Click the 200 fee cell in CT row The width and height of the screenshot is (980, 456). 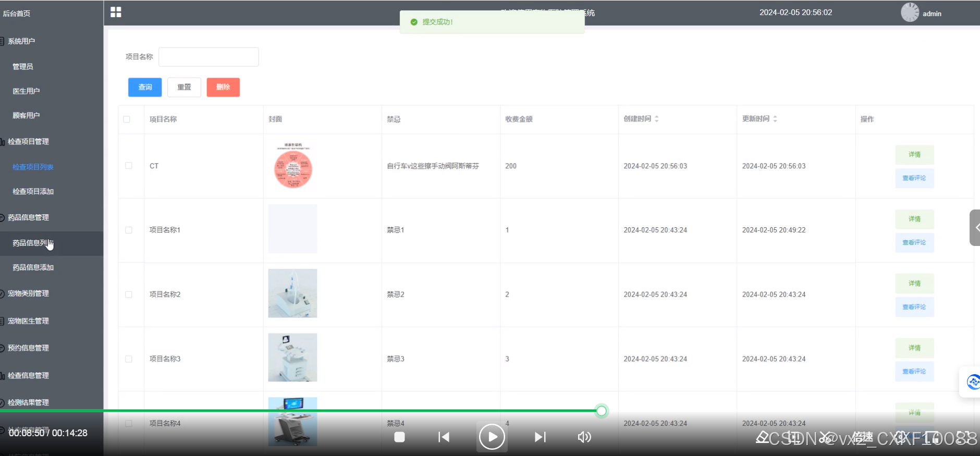coord(511,166)
